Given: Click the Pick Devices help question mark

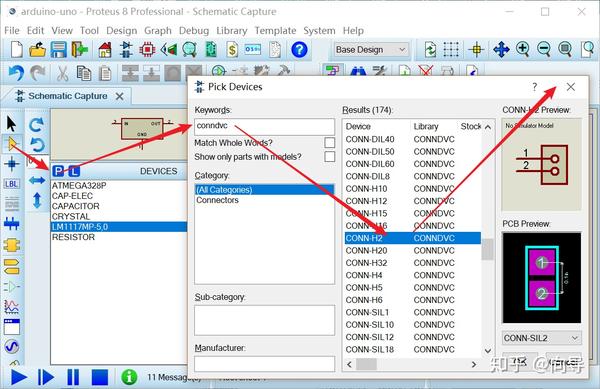Looking at the screenshot, I should coord(535,87).
